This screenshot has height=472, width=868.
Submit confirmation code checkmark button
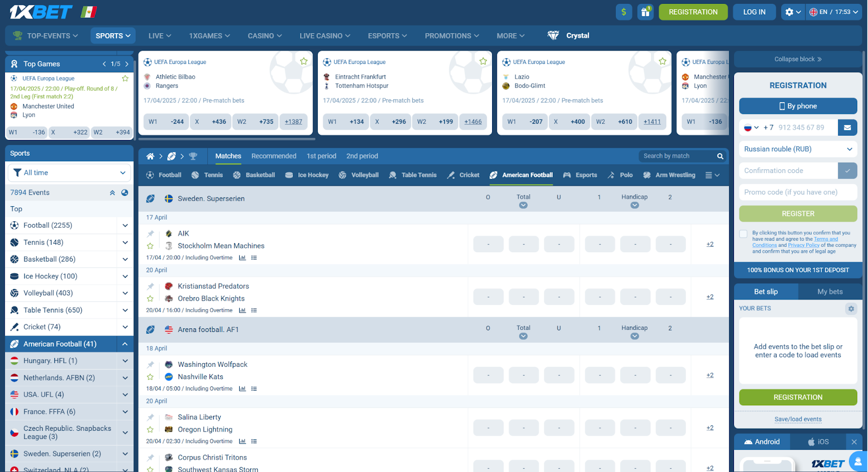point(847,171)
